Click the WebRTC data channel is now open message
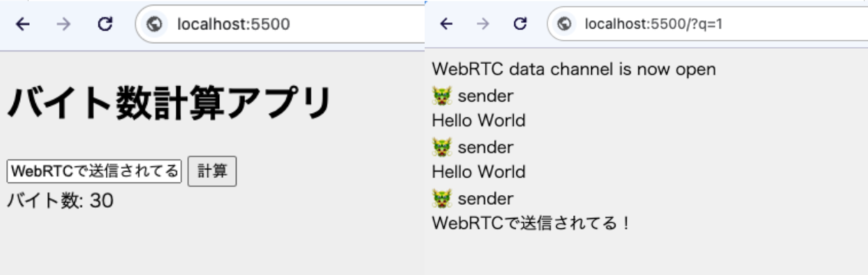Viewport: 868px width, 275px height. [x=574, y=69]
